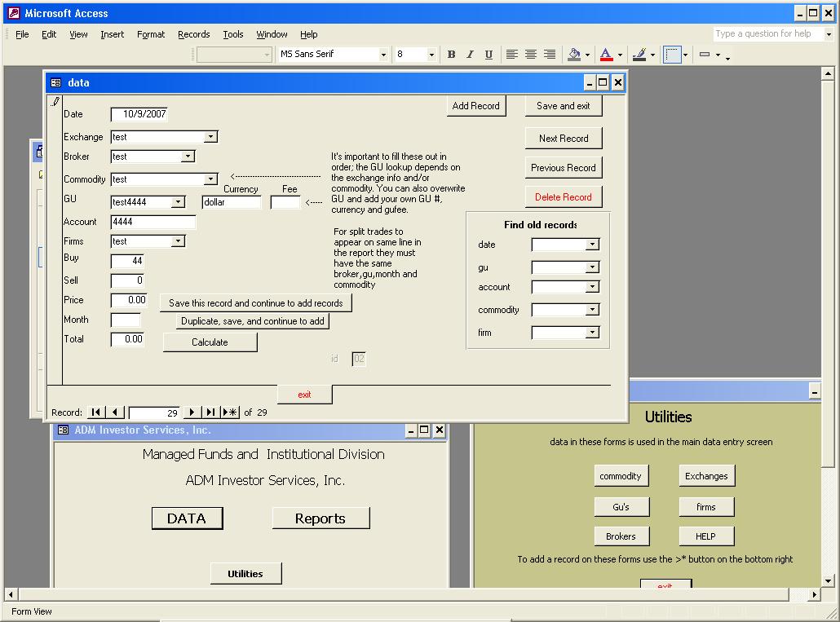Image resolution: width=840 pixels, height=622 pixels.
Task: Expand the Commodity combo box
Action: [x=211, y=179]
